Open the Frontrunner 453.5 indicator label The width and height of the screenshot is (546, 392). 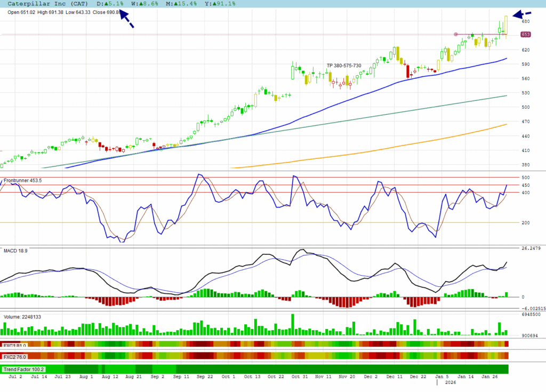click(x=23, y=181)
